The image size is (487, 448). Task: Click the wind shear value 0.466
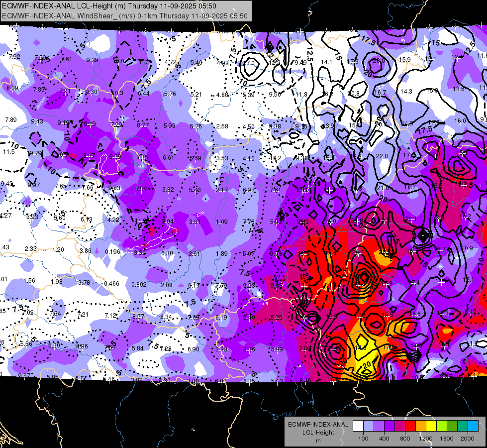pos(112,284)
